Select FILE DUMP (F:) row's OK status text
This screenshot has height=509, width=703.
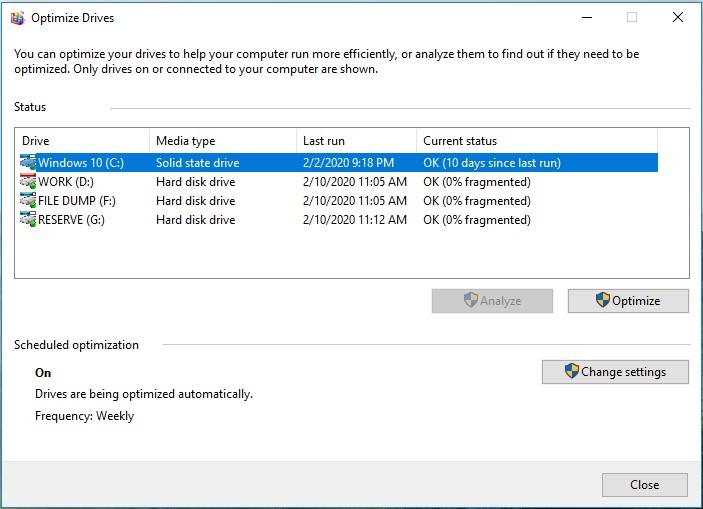477,201
